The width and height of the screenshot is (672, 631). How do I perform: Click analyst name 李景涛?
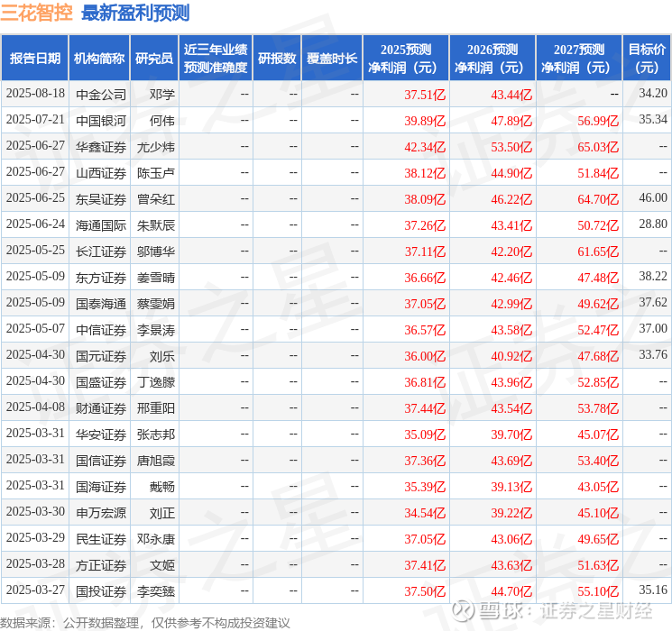(156, 330)
